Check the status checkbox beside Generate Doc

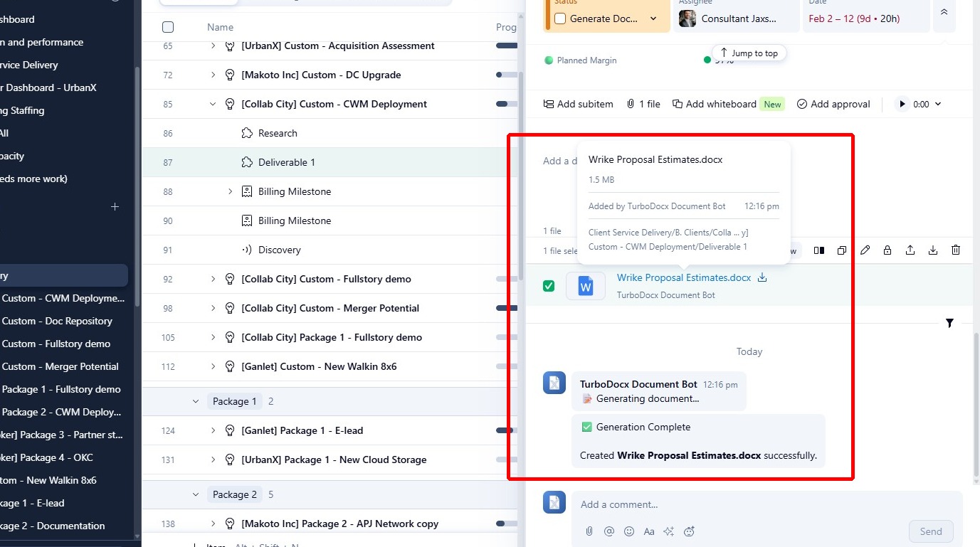click(x=560, y=18)
